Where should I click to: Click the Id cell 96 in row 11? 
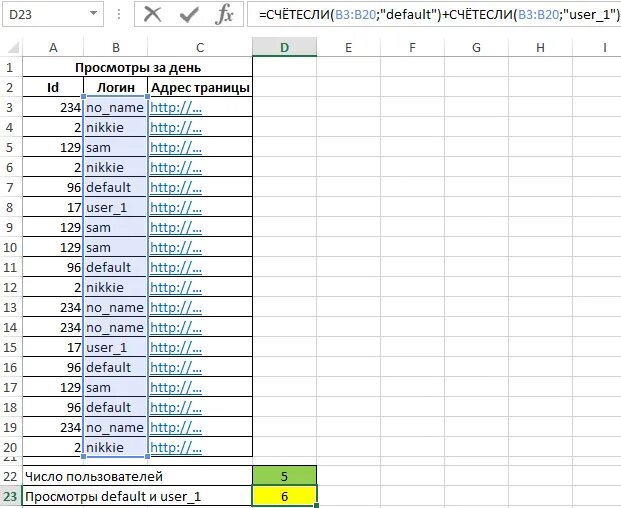coord(53,267)
